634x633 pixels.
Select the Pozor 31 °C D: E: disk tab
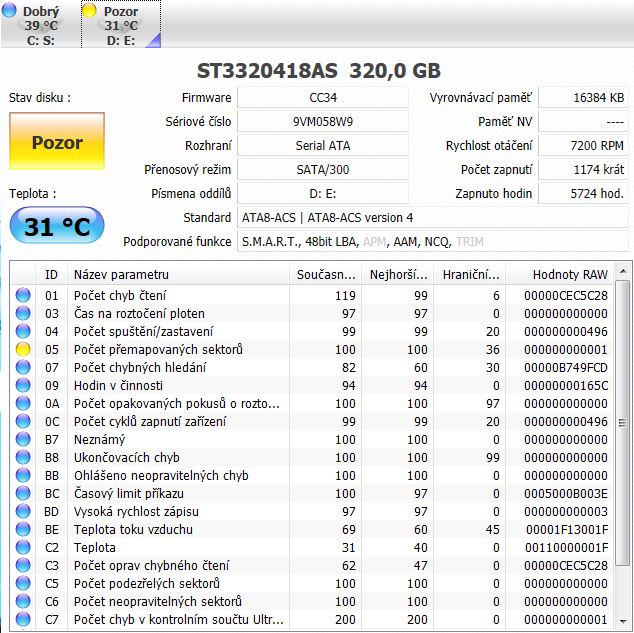(x=121, y=24)
